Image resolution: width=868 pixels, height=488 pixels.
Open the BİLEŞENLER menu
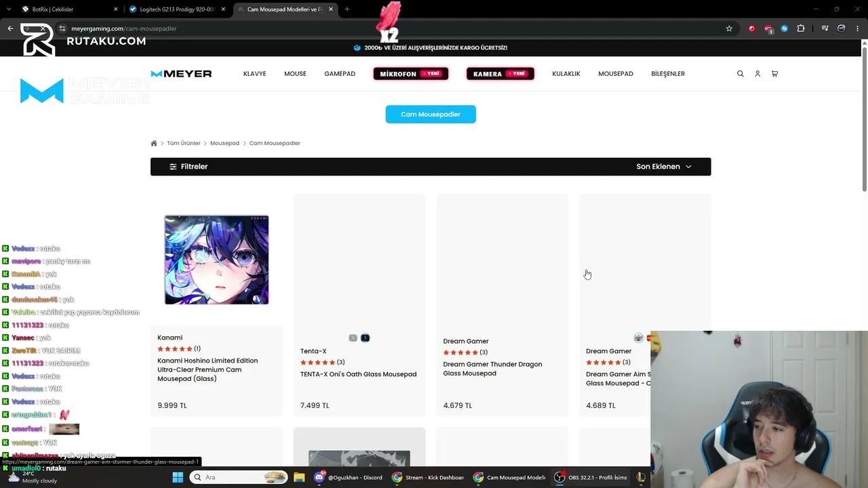coord(668,74)
